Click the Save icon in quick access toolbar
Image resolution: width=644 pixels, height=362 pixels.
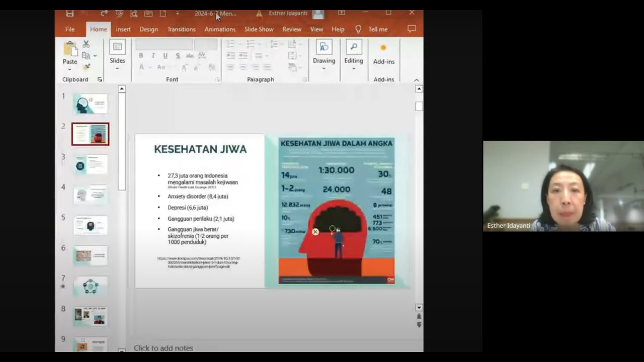pyautogui.click(x=70, y=13)
